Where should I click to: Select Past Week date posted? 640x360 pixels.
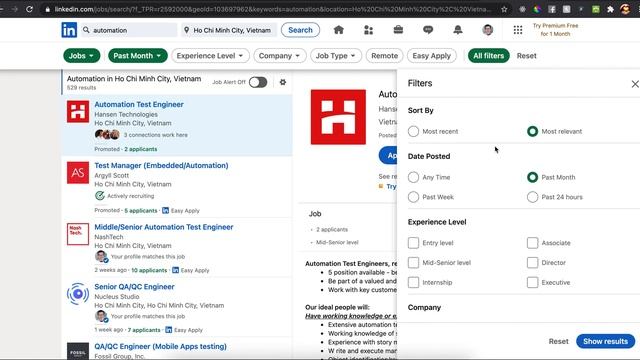413,197
